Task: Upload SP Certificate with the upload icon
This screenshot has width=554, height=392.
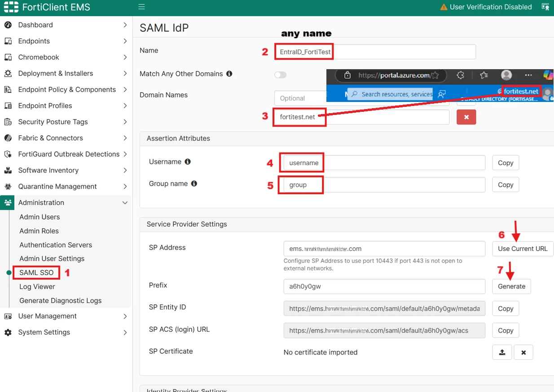Action: [x=502, y=352]
